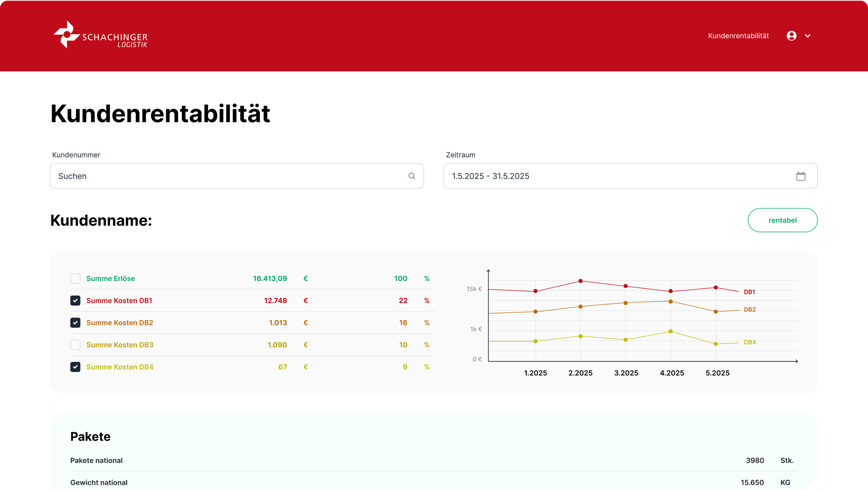This screenshot has height=489, width=868.
Task: Open the user account avatar icon
Action: coord(791,36)
